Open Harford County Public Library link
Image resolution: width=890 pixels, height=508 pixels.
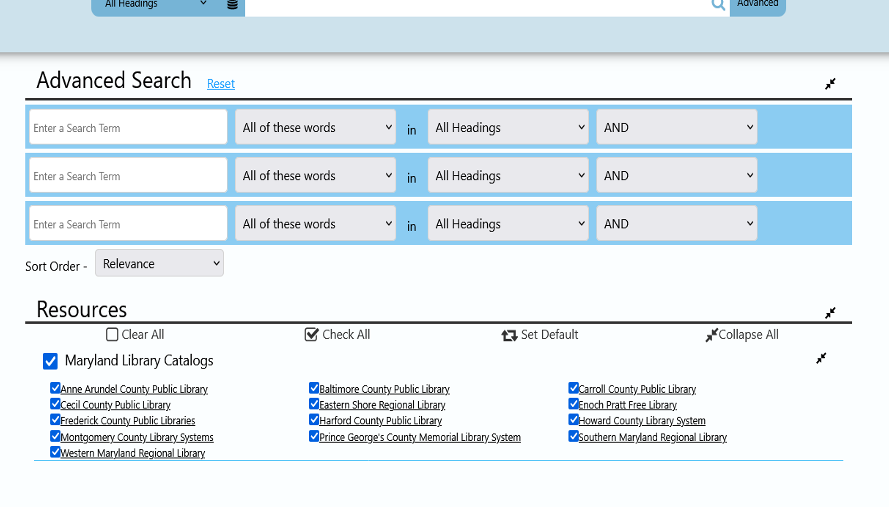380,421
